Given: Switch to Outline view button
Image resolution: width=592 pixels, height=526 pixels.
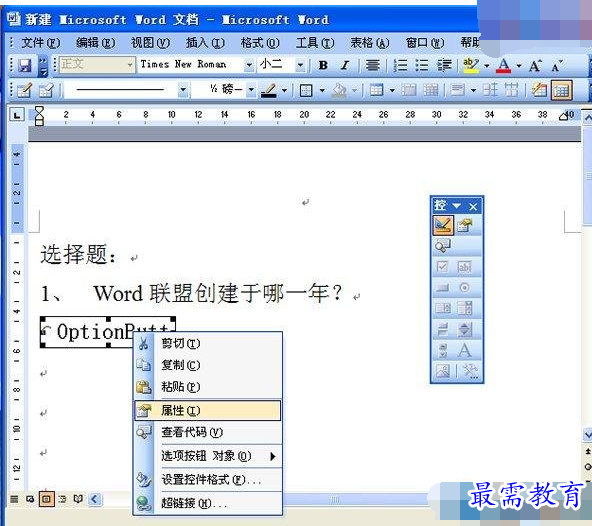Looking at the screenshot, I should (x=63, y=499).
